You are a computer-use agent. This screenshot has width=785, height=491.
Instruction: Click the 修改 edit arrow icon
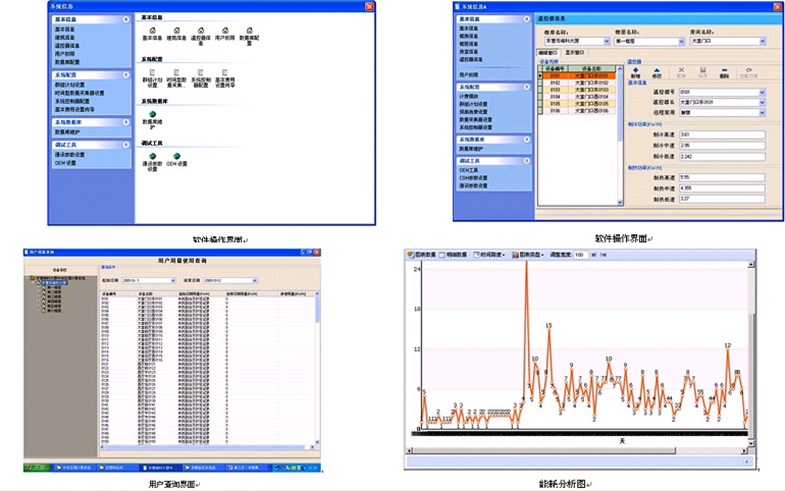click(x=657, y=73)
